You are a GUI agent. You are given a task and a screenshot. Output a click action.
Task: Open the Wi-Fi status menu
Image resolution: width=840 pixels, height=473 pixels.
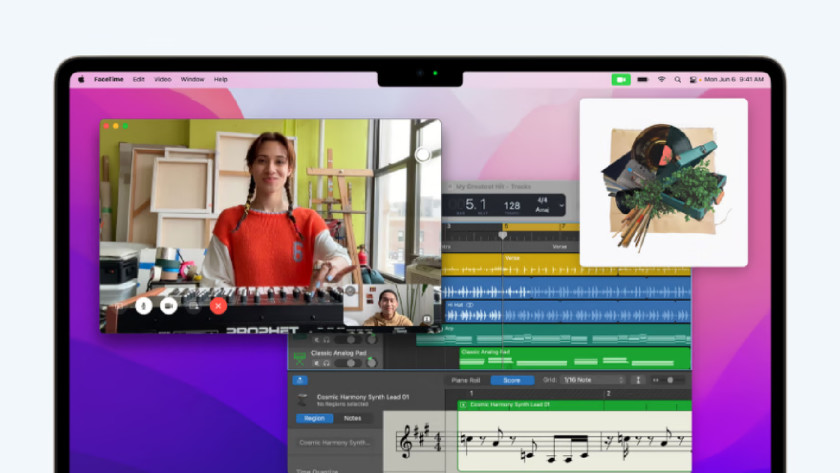pos(662,79)
